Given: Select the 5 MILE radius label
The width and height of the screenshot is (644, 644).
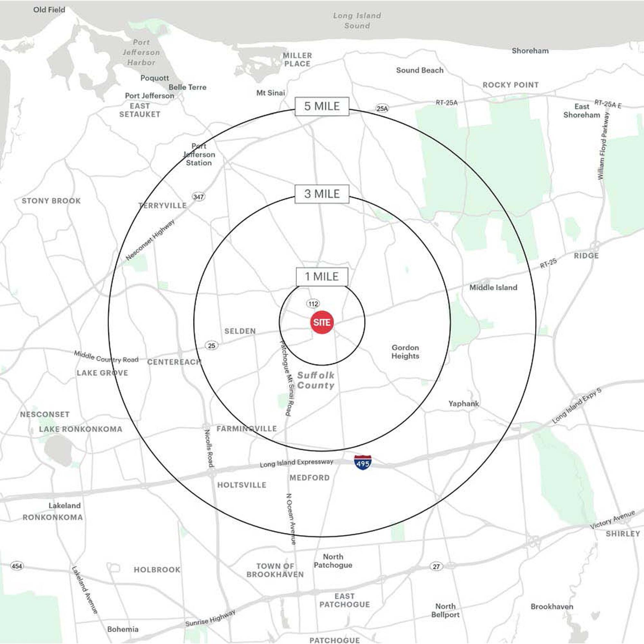Looking at the screenshot, I should [x=322, y=106].
